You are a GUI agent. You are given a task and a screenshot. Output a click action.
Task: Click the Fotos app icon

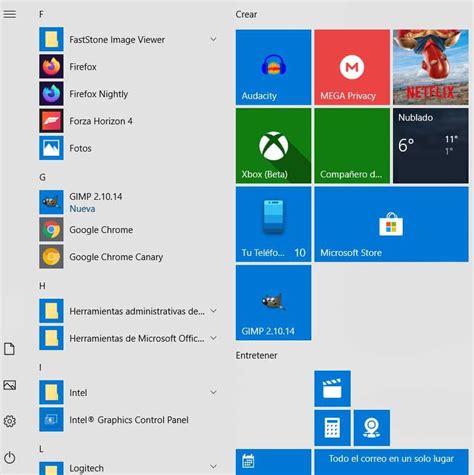(x=51, y=148)
